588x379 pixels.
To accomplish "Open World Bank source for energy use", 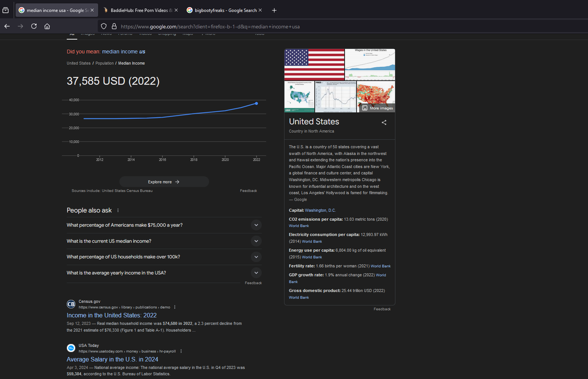I will 312,257.
